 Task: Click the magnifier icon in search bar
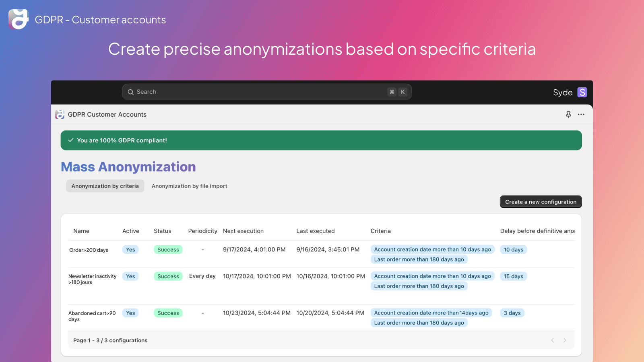pyautogui.click(x=131, y=92)
